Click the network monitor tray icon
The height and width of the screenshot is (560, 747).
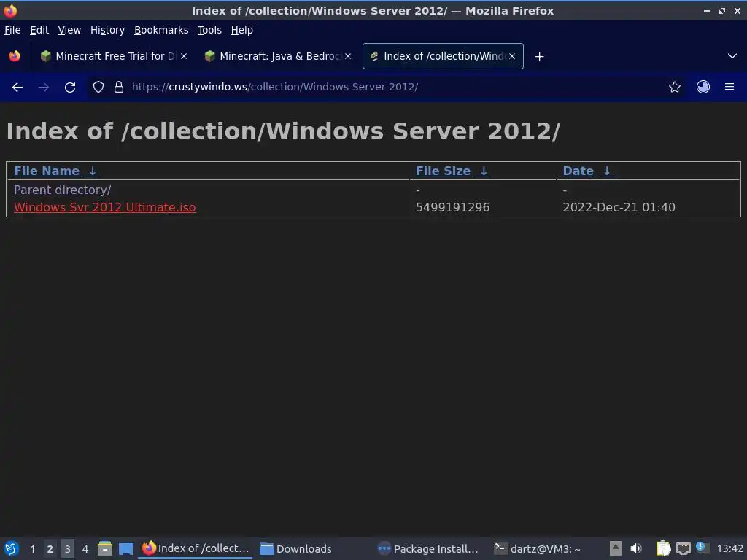point(683,548)
